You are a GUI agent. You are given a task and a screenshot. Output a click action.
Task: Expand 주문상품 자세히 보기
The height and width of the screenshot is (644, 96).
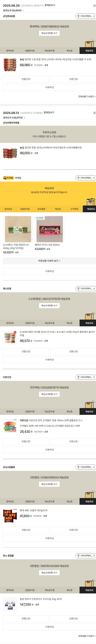coord(49,261)
